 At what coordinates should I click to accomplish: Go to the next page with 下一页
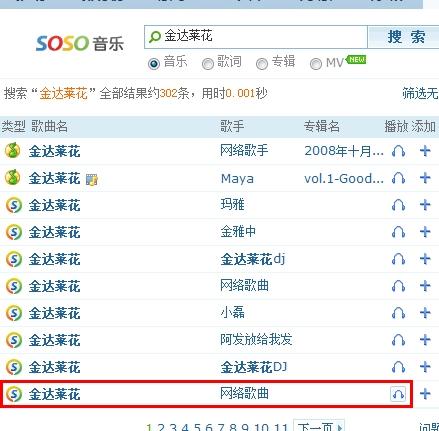(319, 426)
